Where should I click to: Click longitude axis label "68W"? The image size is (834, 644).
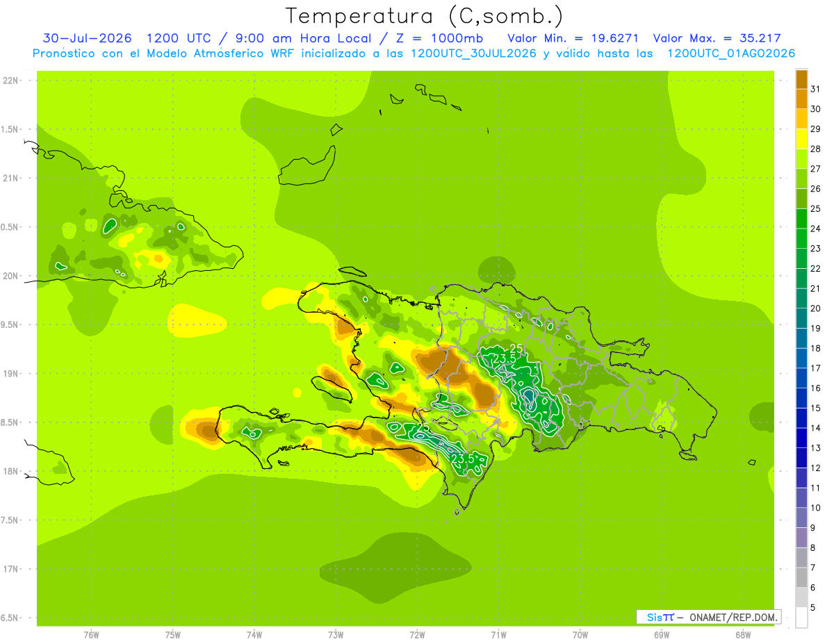click(x=743, y=635)
